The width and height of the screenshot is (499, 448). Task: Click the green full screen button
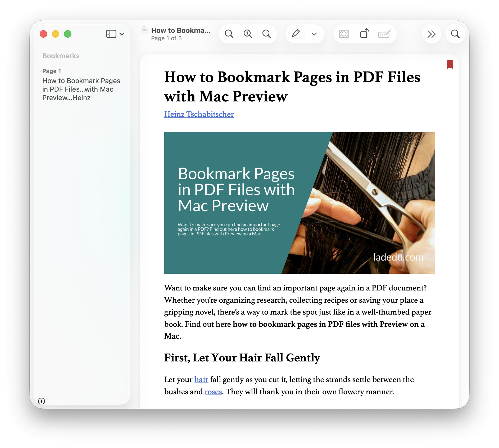68,34
